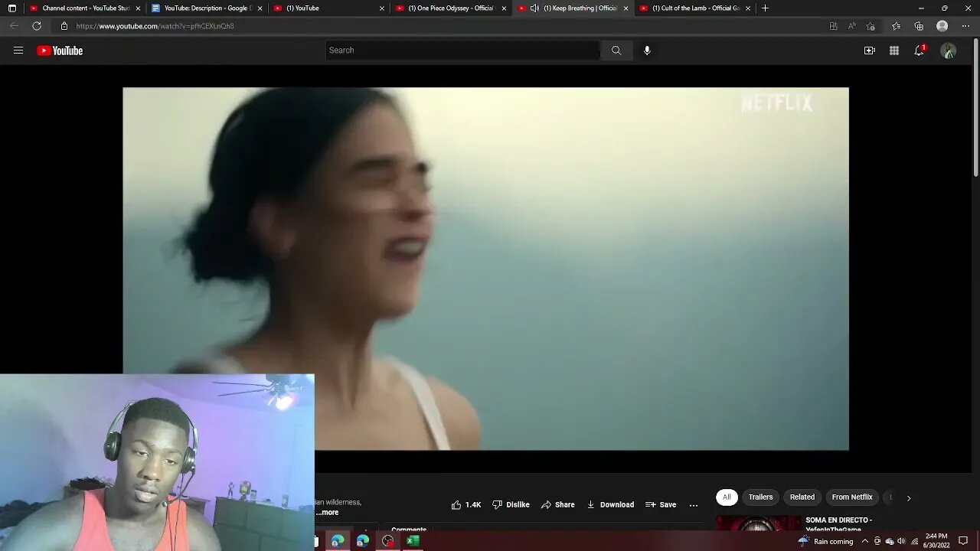Reload the page with refresh button

click(x=37, y=26)
